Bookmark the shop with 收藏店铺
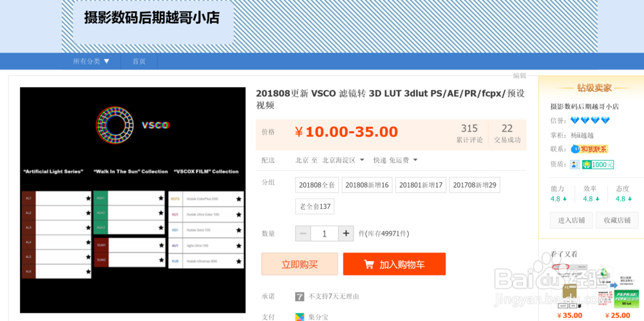This screenshot has height=321, width=644. pos(617,220)
